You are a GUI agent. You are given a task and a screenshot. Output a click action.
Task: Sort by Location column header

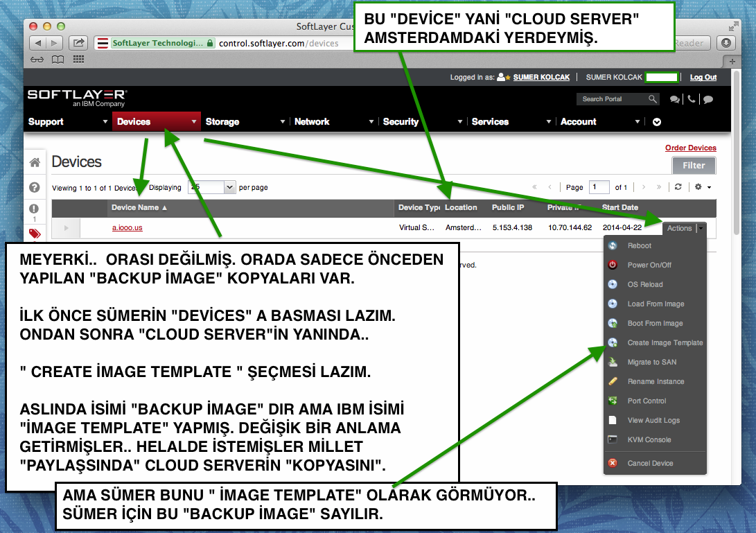461,207
